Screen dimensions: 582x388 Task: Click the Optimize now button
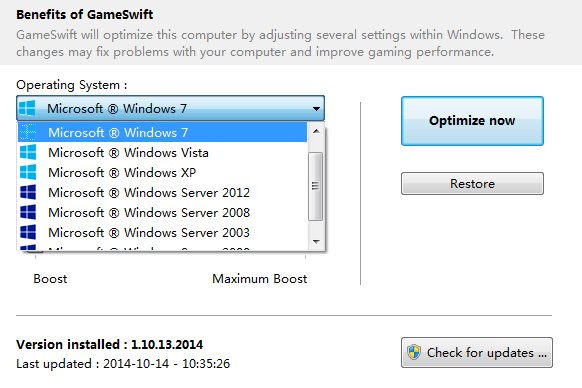click(x=472, y=121)
